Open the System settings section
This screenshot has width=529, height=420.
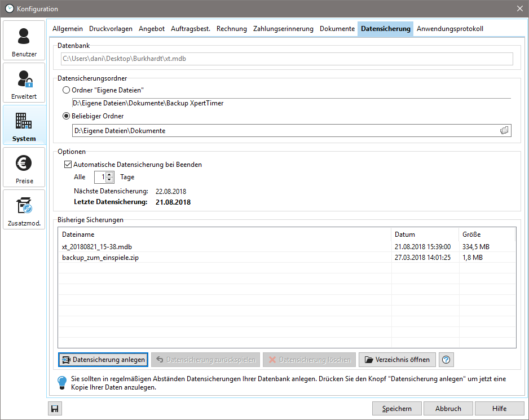click(x=24, y=125)
